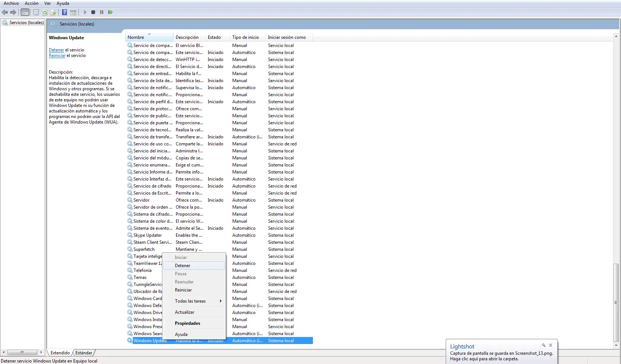Open Propiedades from the context menu
Screen dimensions: 621x364
click(194, 323)
